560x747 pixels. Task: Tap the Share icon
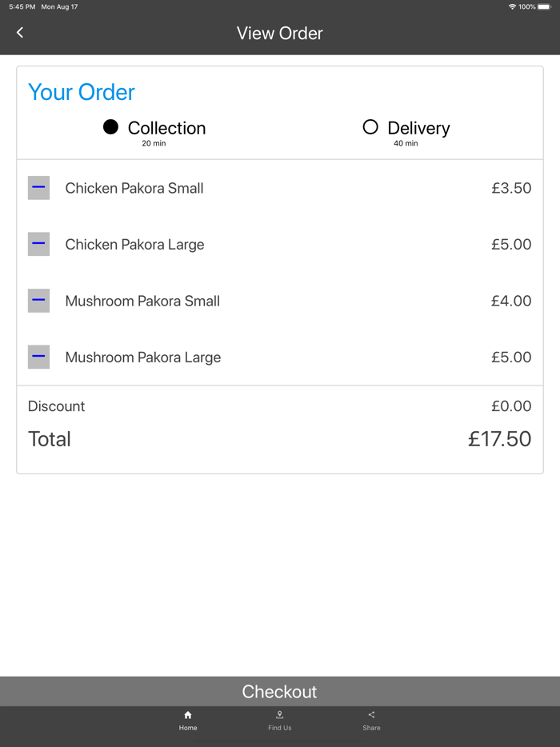tap(371, 715)
